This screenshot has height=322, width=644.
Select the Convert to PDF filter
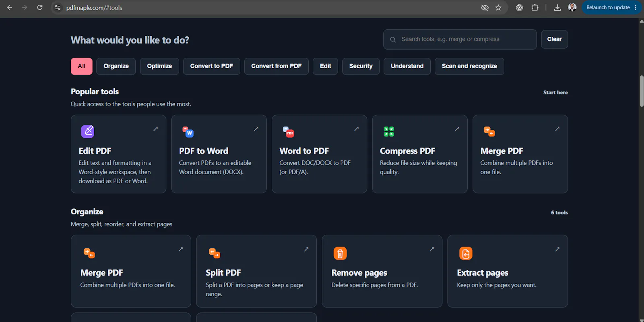pos(211,66)
